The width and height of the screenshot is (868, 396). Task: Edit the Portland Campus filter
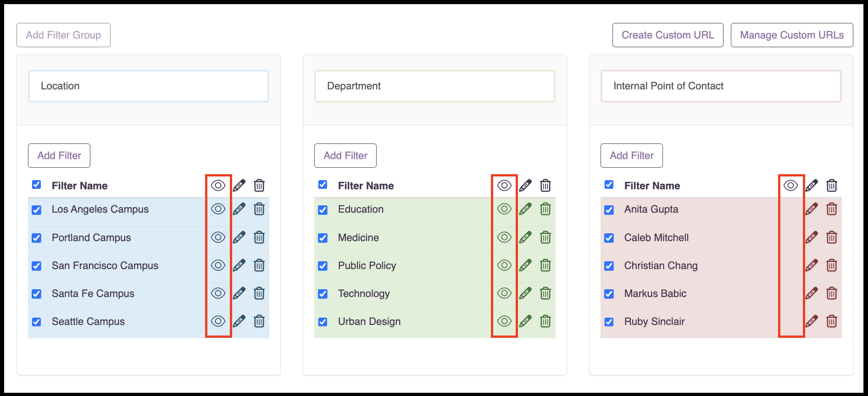tap(239, 237)
